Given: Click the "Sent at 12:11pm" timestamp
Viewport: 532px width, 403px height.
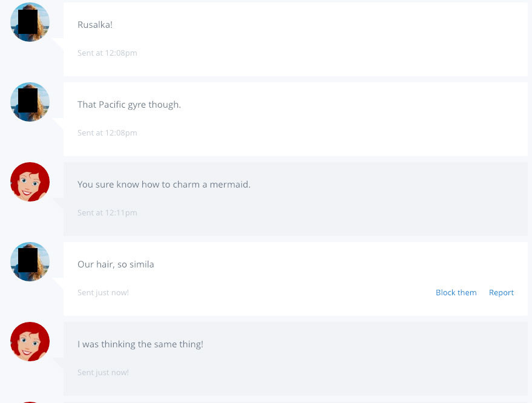Looking at the screenshot, I should tap(107, 213).
